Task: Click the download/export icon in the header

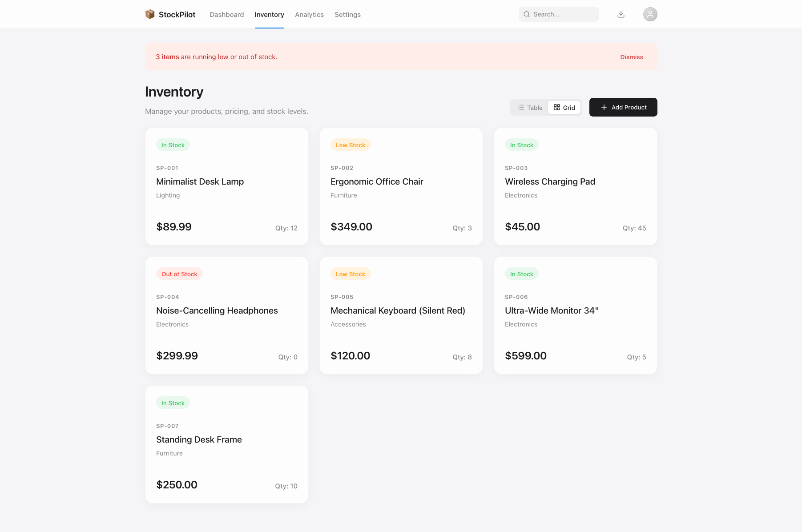Action: (x=621, y=14)
